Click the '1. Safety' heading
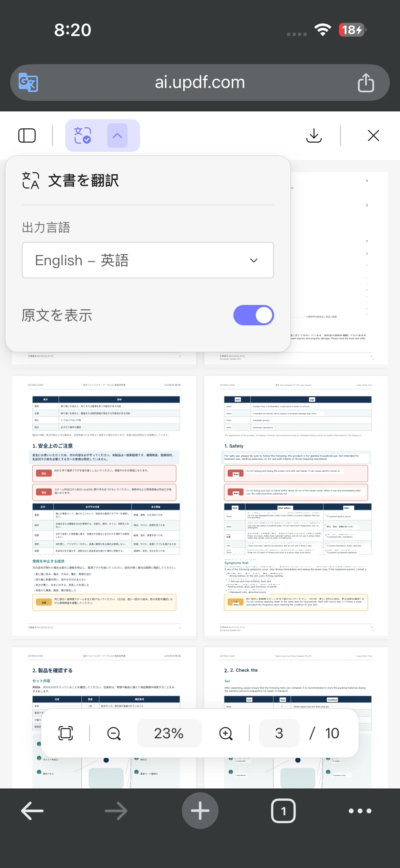The image size is (400, 868). pos(234,446)
